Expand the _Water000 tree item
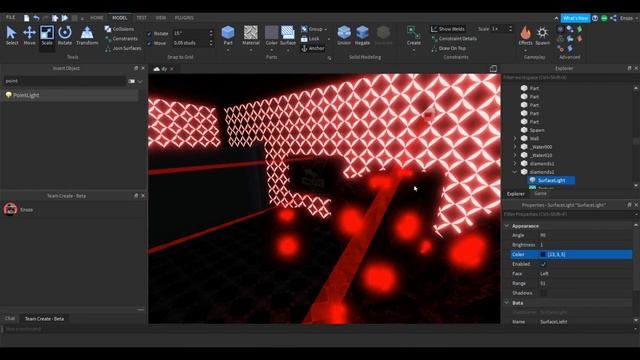The height and width of the screenshot is (360, 640). coord(515,147)
